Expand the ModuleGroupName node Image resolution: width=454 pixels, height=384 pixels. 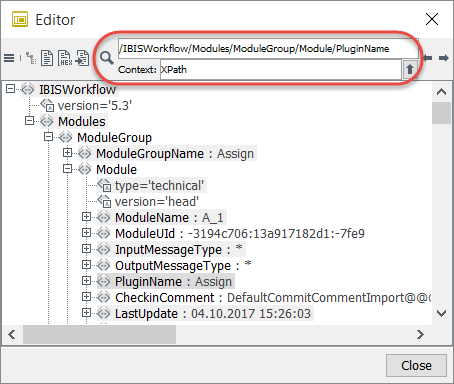(x=68, y=153)
